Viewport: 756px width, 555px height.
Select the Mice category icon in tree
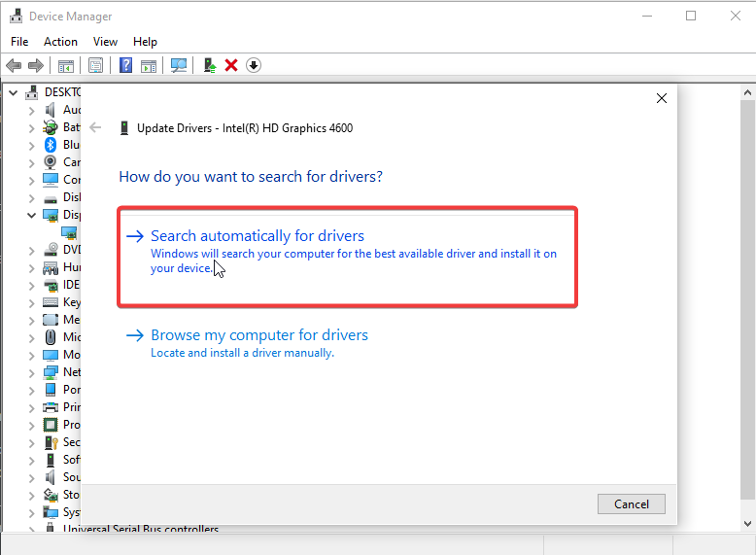[51, 337]
